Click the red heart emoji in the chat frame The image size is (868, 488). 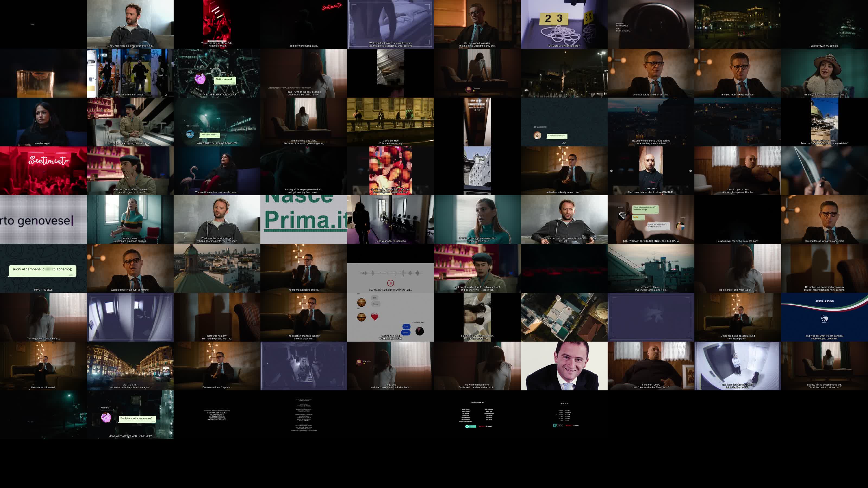375,317
